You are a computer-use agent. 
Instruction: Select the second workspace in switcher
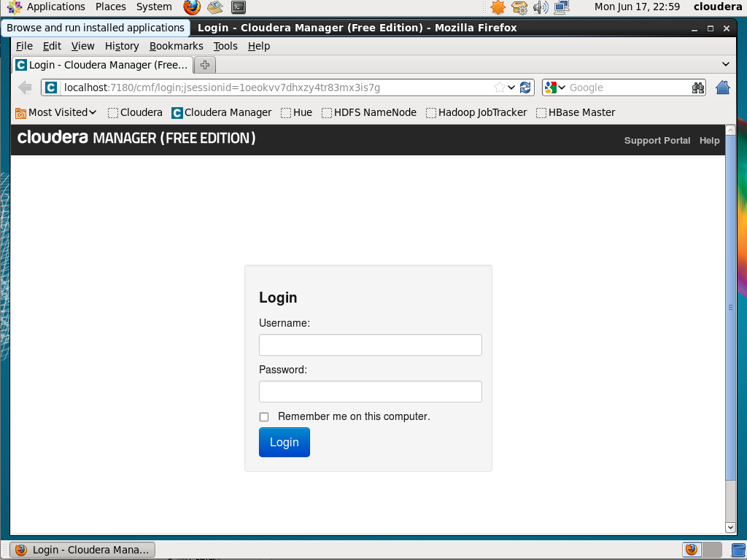click(x=712, y=550)
